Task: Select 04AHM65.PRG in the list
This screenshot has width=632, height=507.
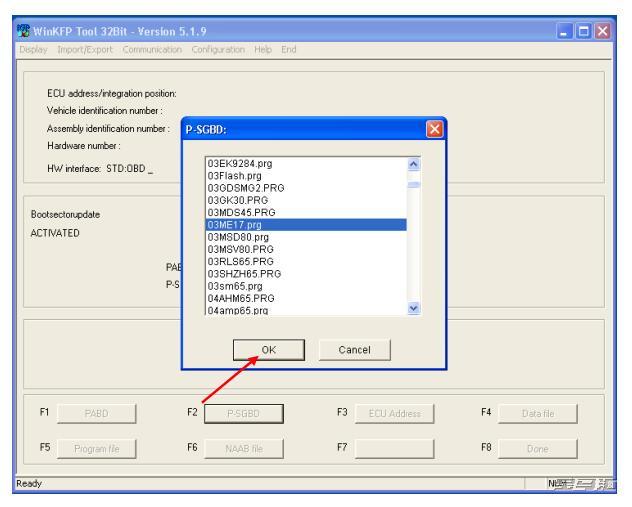Action: coord(306,298)
